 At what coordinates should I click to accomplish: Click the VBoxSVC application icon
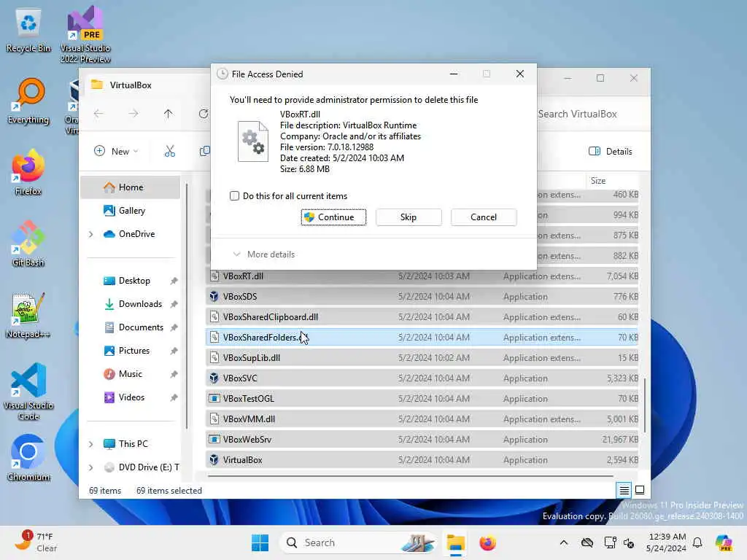(x=214, y=378)
